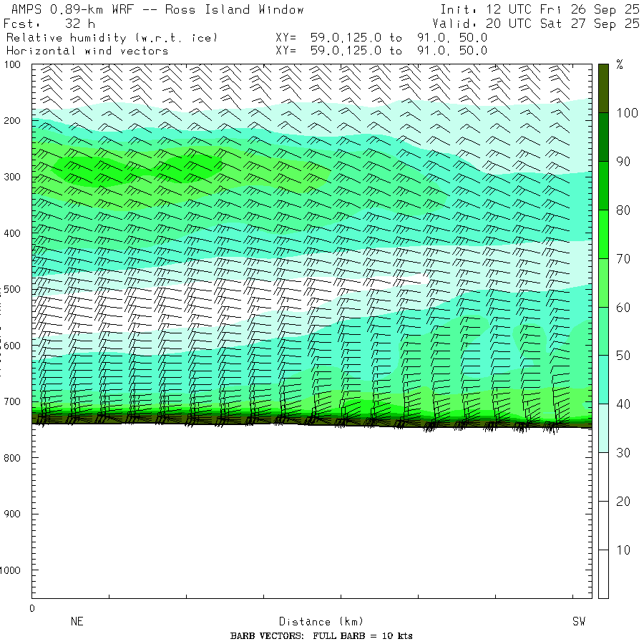The height and width of the screenshot is (644, 644).
Task: Click the 400 pressure axis label
Action: point(12,233)
